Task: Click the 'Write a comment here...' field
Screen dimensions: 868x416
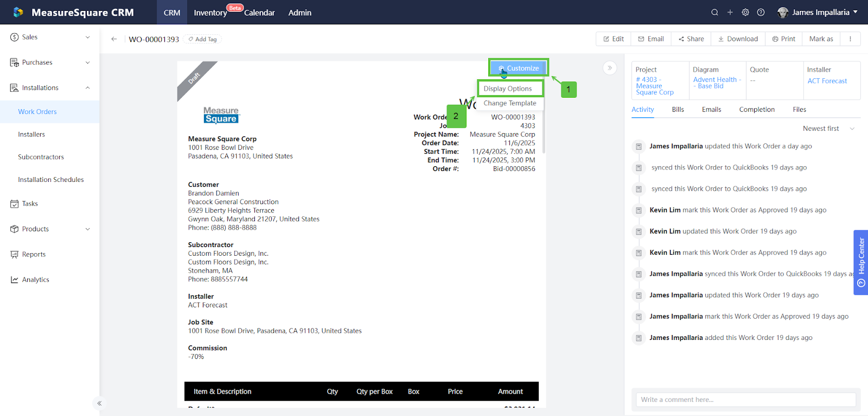Action: point(746,400)
